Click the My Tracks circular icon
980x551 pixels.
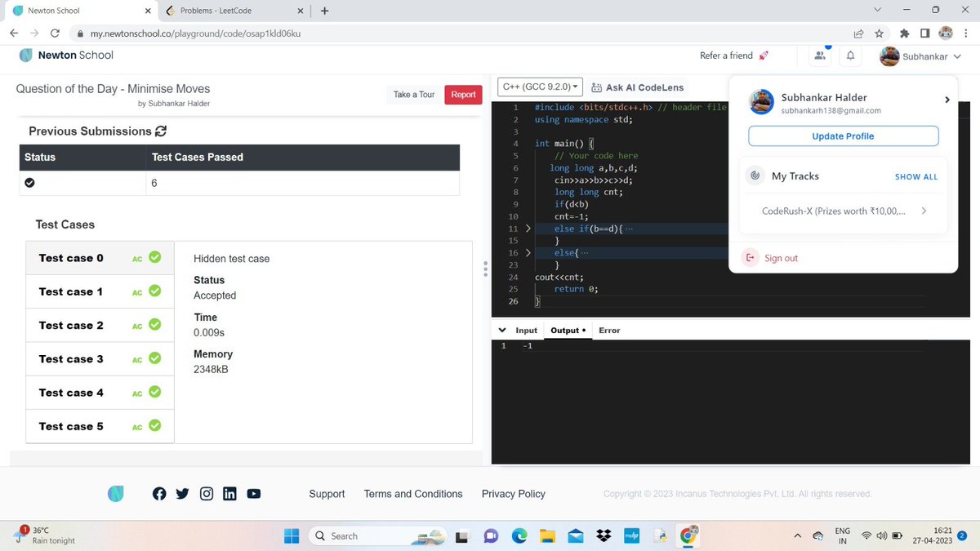[x=755, y=176]
